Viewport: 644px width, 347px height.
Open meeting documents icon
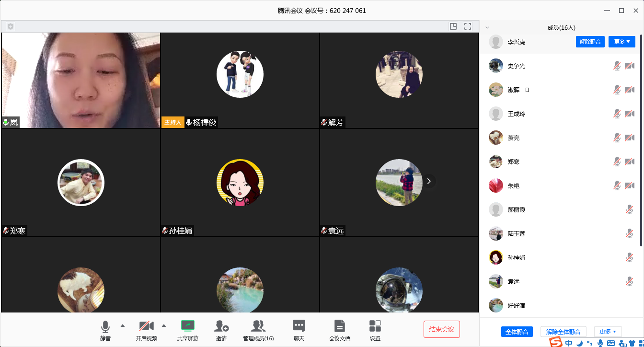pyautogui.click(x=339, y=326)
